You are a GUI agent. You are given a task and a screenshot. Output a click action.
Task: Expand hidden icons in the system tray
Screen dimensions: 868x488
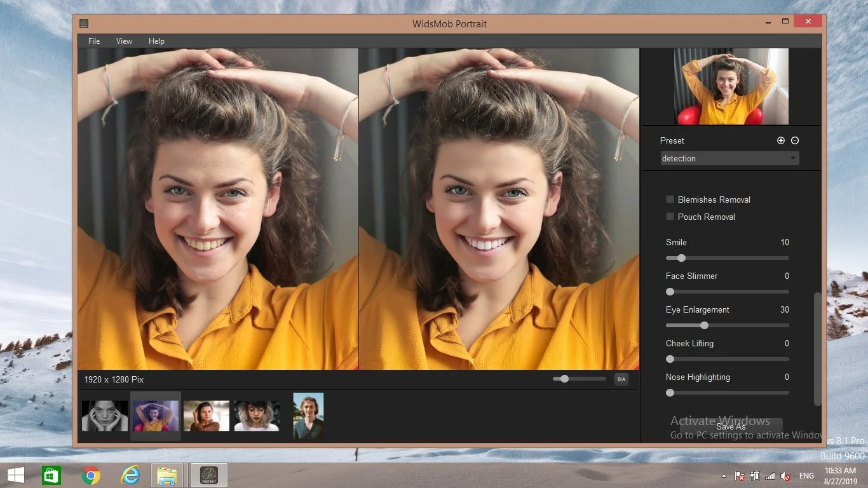pyautogui.click(x=723, y=475)
